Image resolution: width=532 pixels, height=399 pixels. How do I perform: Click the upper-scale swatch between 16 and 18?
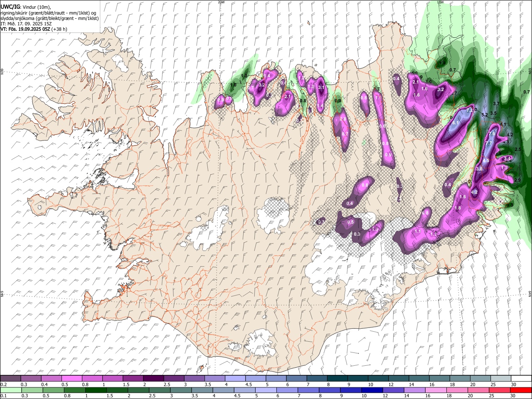439,379
